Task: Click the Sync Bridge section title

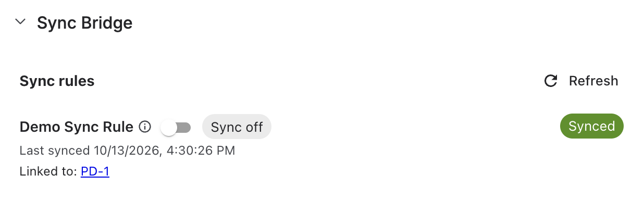Action: (84, 23)
